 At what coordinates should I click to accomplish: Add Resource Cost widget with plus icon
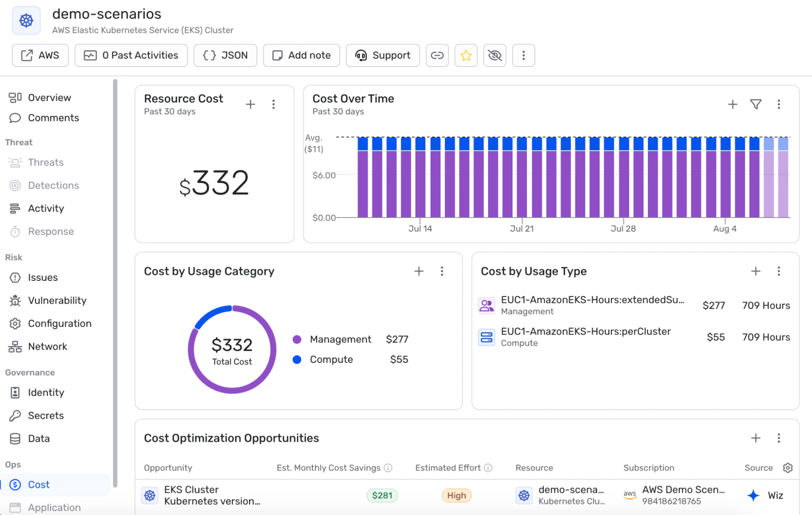[x=251, y=104]
